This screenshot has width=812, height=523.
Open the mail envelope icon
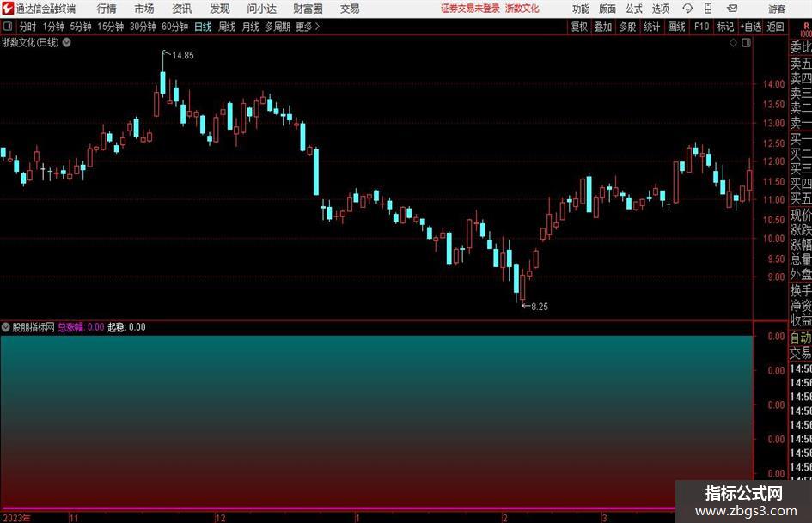(732, 9)
